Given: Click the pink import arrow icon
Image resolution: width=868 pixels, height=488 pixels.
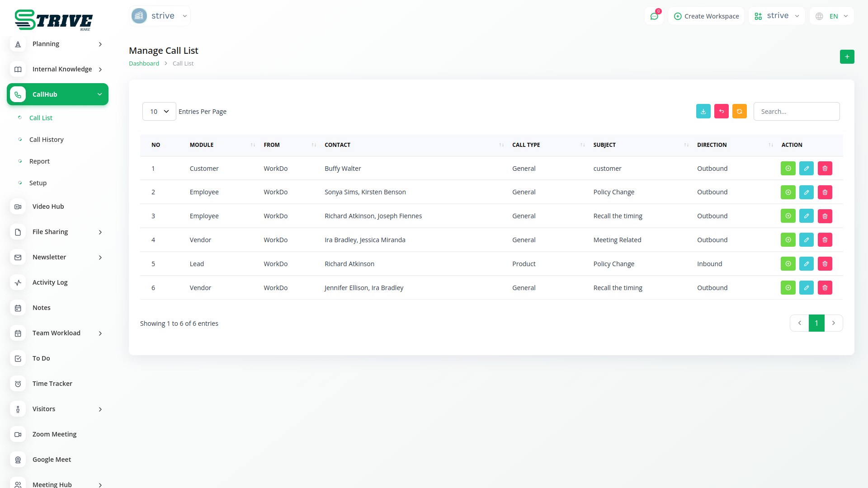Looking at the screenshot, I should pyautogui.click(x=721, y=112).
